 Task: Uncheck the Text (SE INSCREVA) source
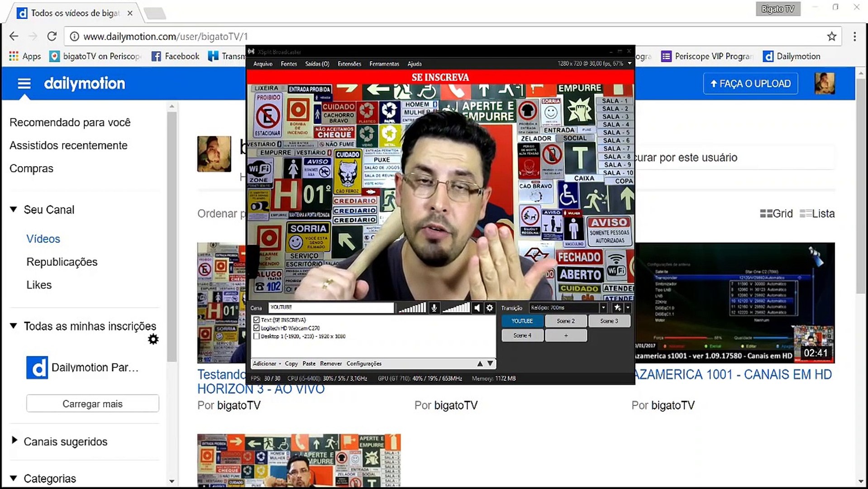click(257, 320)
